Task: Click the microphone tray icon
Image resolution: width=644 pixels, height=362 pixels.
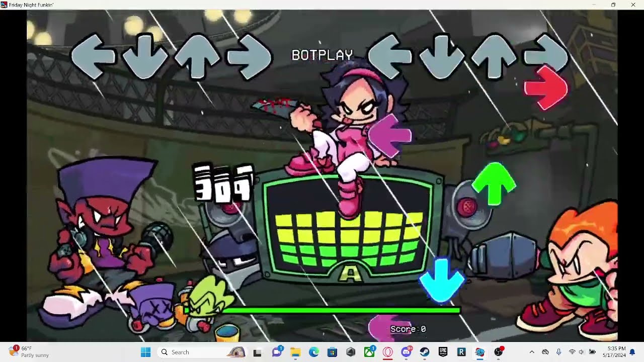Action: point(558,352)
